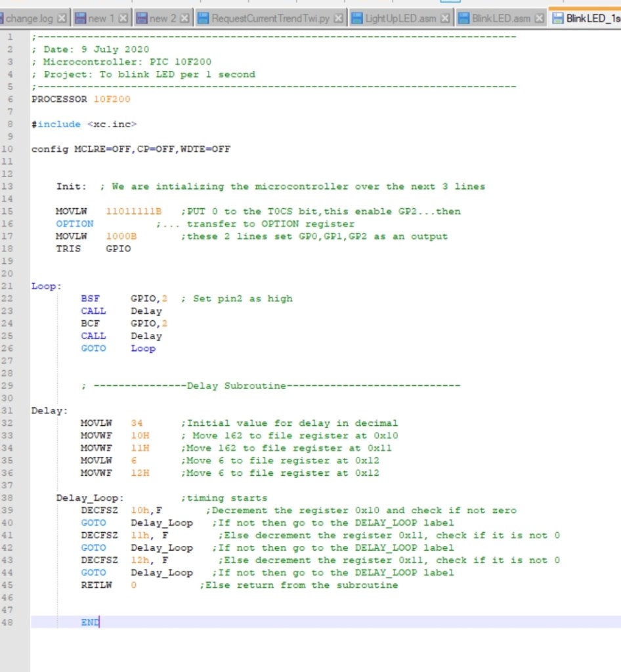Close the LightUpLED.asm tab

pos(445,18)
